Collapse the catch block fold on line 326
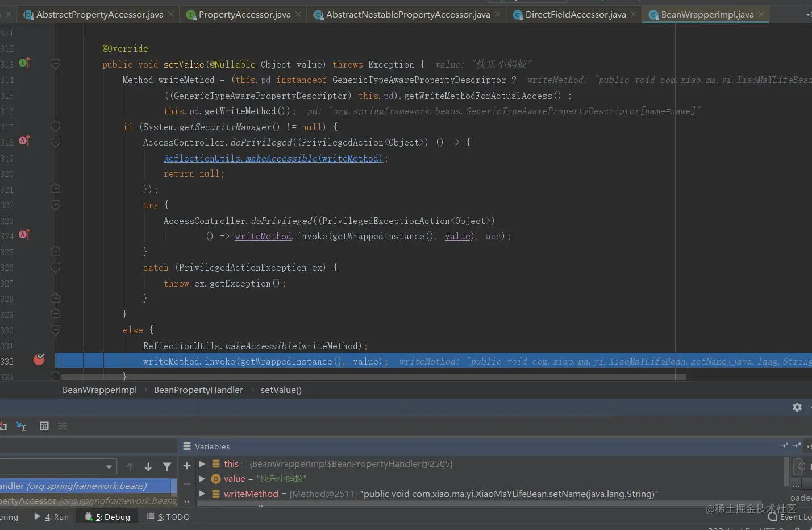 coord(56,267)
